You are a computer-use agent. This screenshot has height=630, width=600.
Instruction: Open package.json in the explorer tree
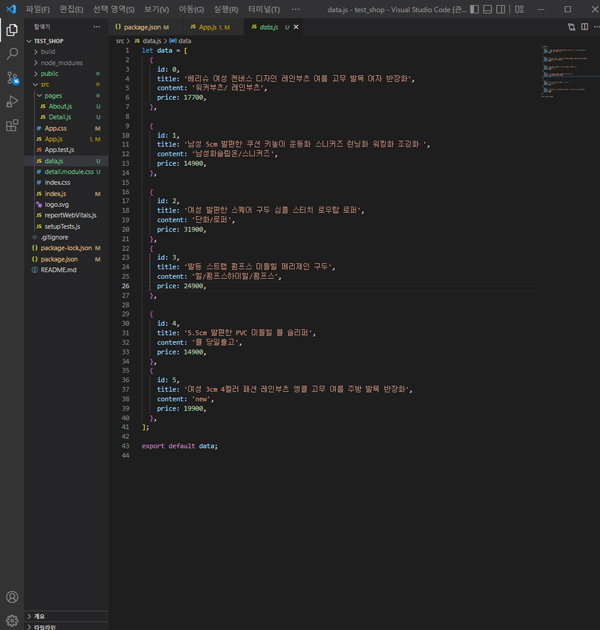point(66,259)
